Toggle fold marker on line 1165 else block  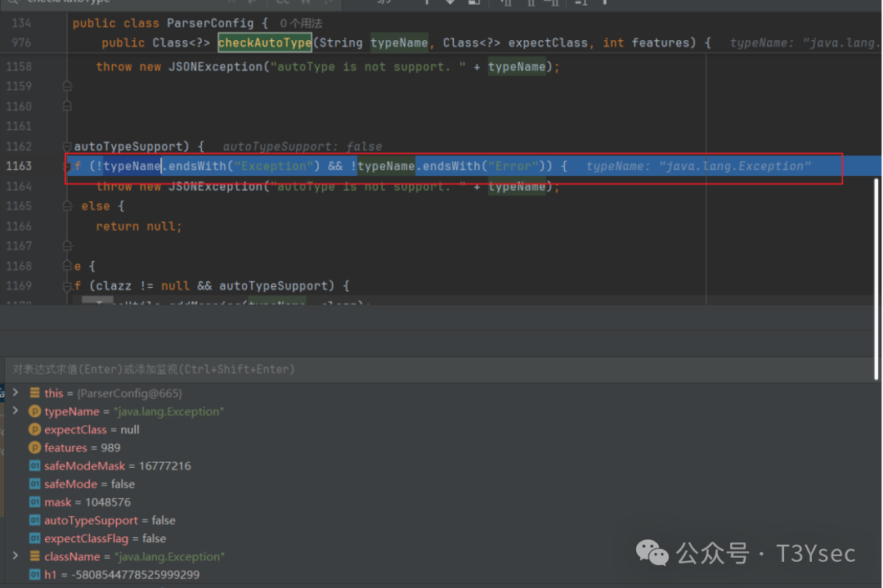coord(68,206)
